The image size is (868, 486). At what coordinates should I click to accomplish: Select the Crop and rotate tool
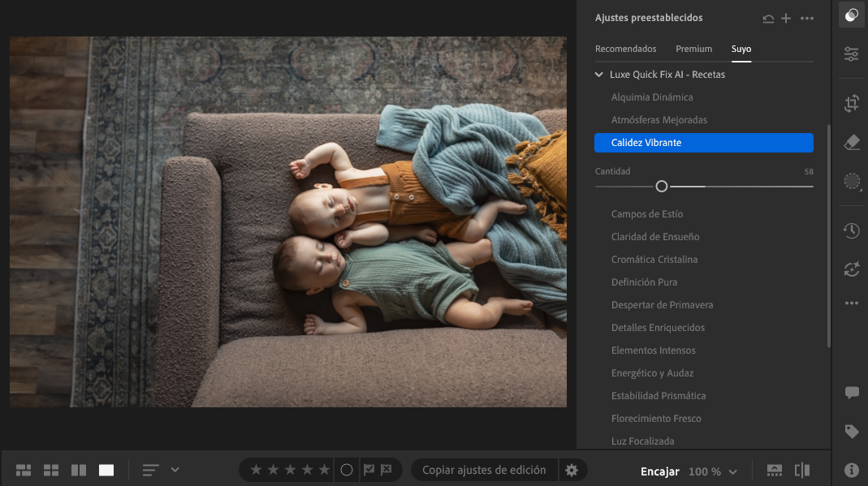click(x=851, y=103)
